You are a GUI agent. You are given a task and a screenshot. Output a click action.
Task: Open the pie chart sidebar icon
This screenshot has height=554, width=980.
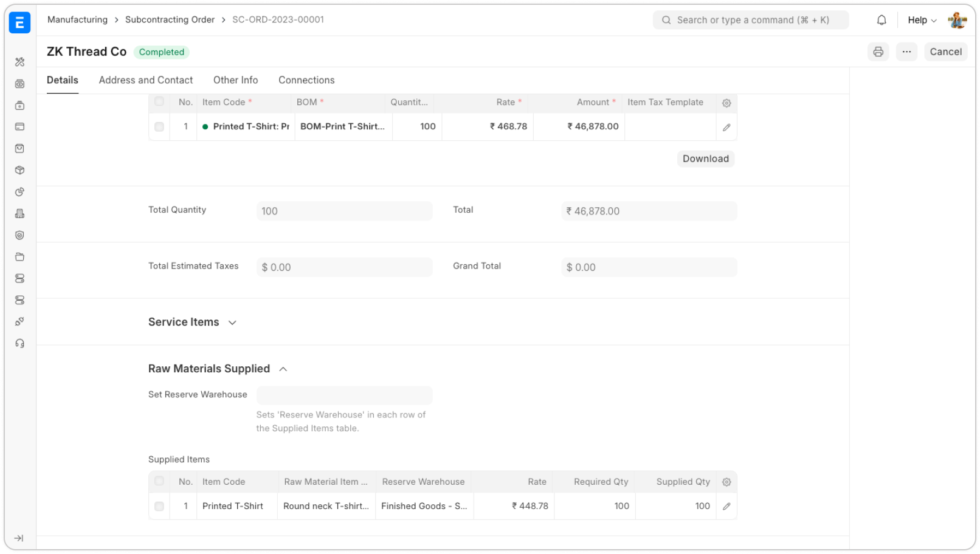[x=19, y=192]
